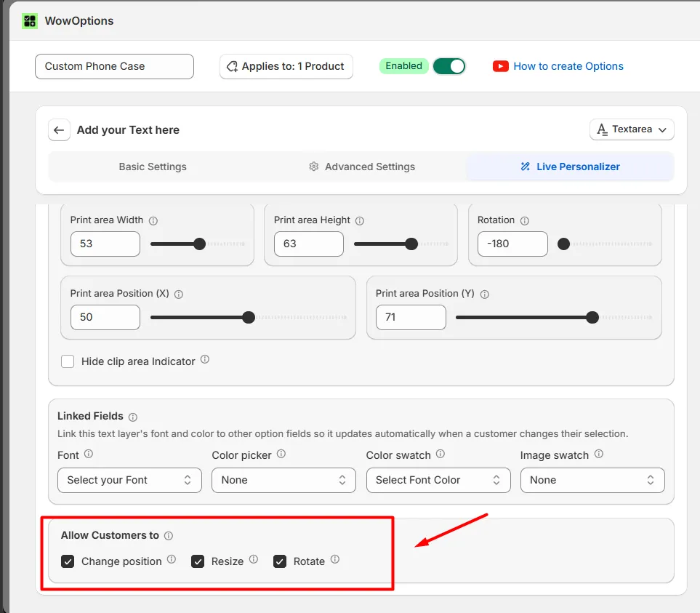This screenshot has width=700, height=613.
Task: Click the Print area Height value field
Action: click(x=309, y=244)
